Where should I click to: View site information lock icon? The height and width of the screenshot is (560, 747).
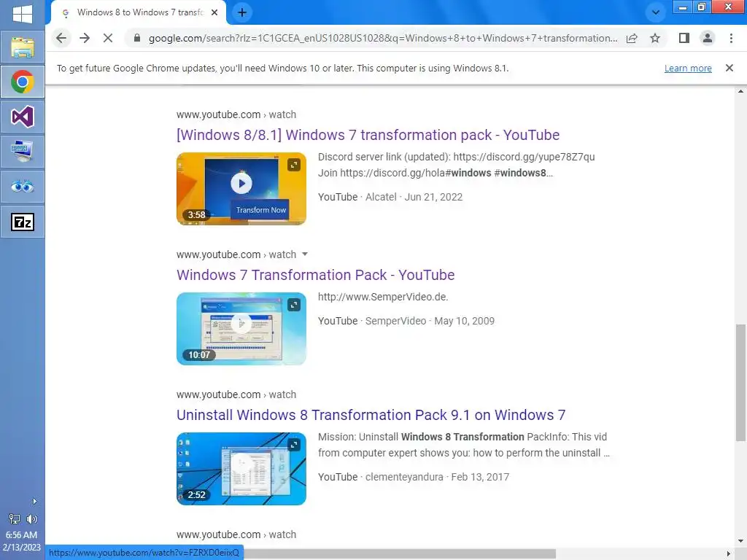136,38
